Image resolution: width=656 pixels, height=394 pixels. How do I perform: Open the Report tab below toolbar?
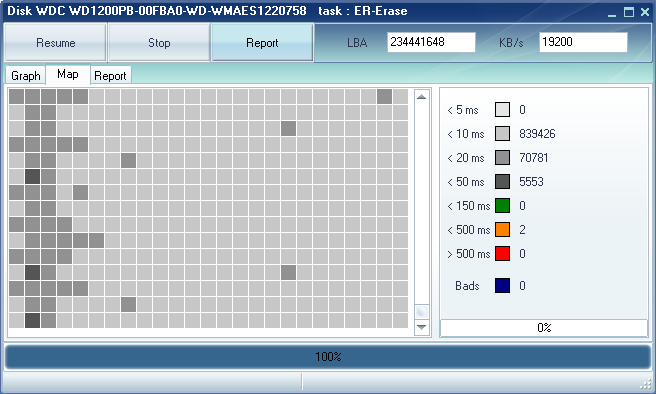[x=110, y=76]
